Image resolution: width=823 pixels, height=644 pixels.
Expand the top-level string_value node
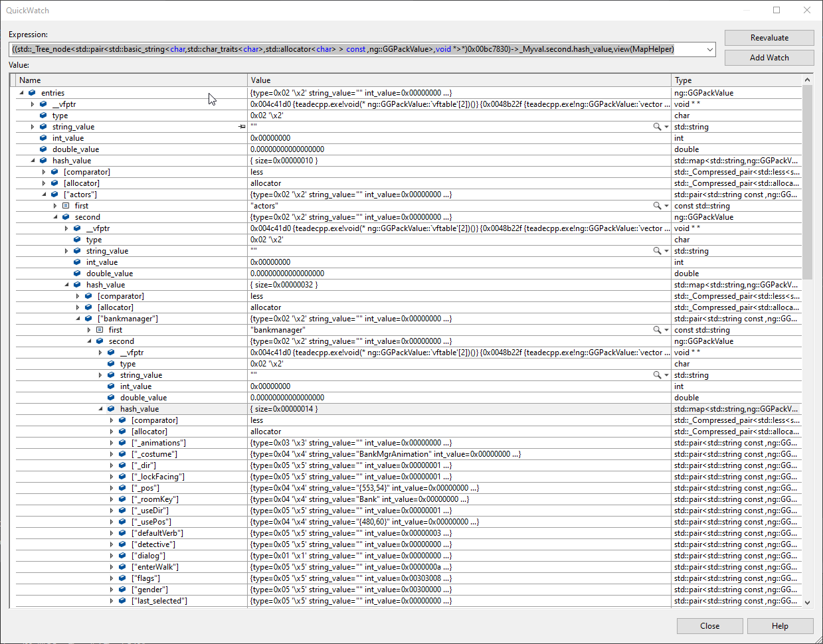coord(33,127)
